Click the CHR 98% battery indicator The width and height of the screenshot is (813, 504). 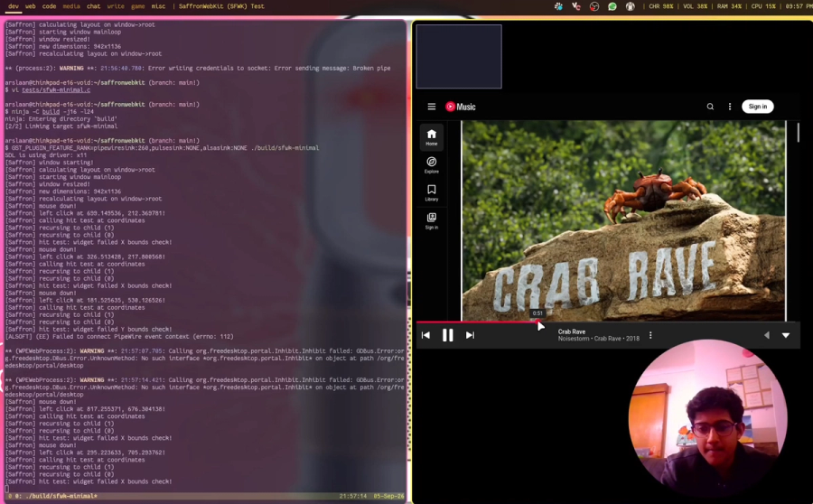click(x=661, y=6)
